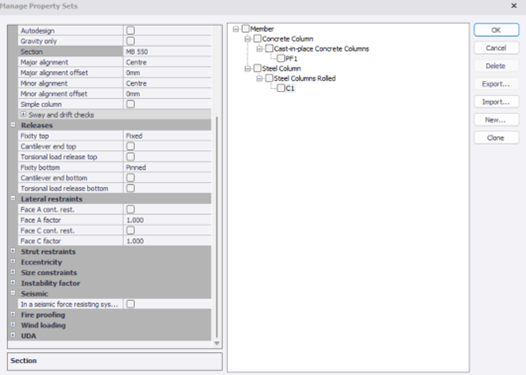Select the PF1 tree item label
This screenshot has width=526, height=375.
[292, 59]
